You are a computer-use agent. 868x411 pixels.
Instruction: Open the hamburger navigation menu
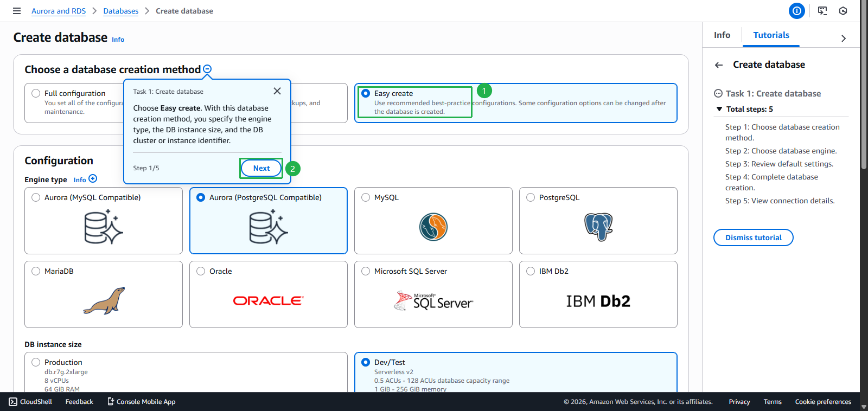[17, 11]
